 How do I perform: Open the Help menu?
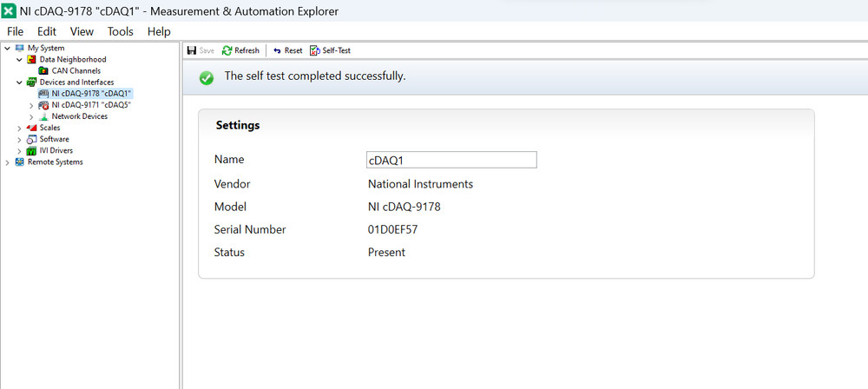click(159, 31)
